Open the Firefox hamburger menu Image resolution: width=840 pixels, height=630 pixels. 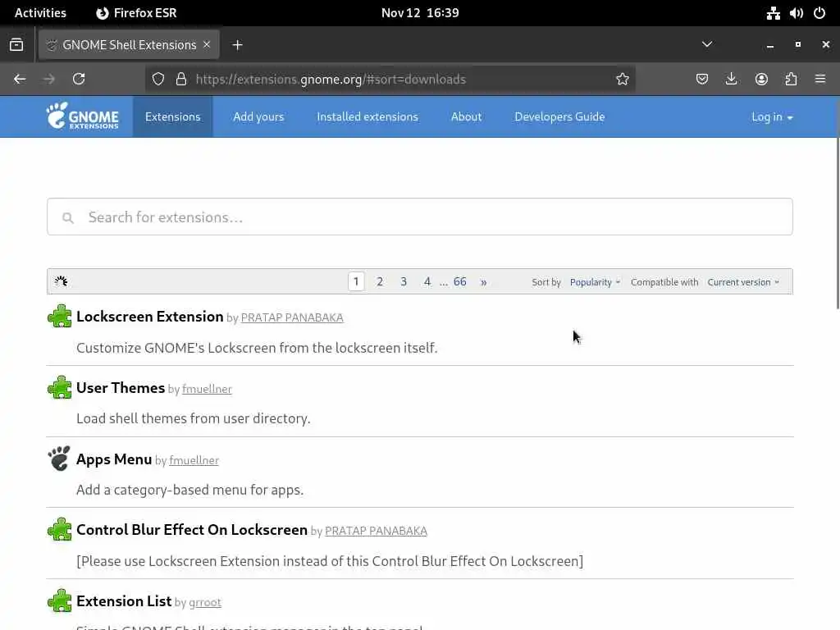click(x=820, y=79)
